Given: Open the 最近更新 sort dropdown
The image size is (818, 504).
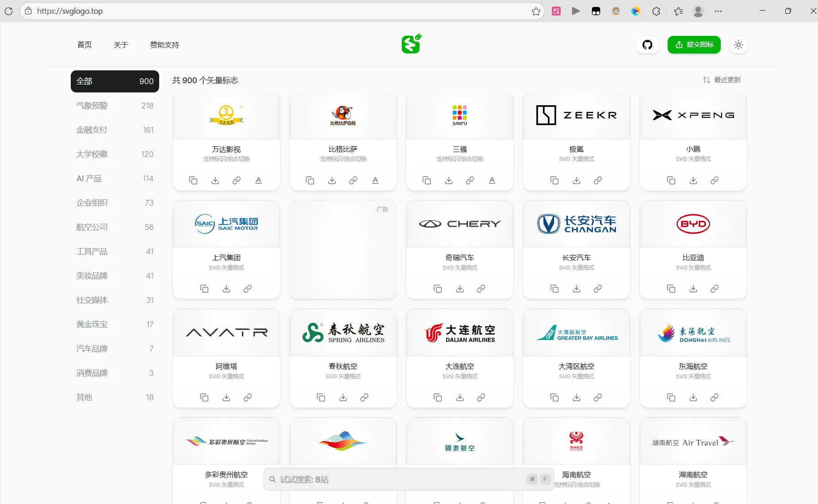Looking at the screenshot, I should (x=722, y=80).
